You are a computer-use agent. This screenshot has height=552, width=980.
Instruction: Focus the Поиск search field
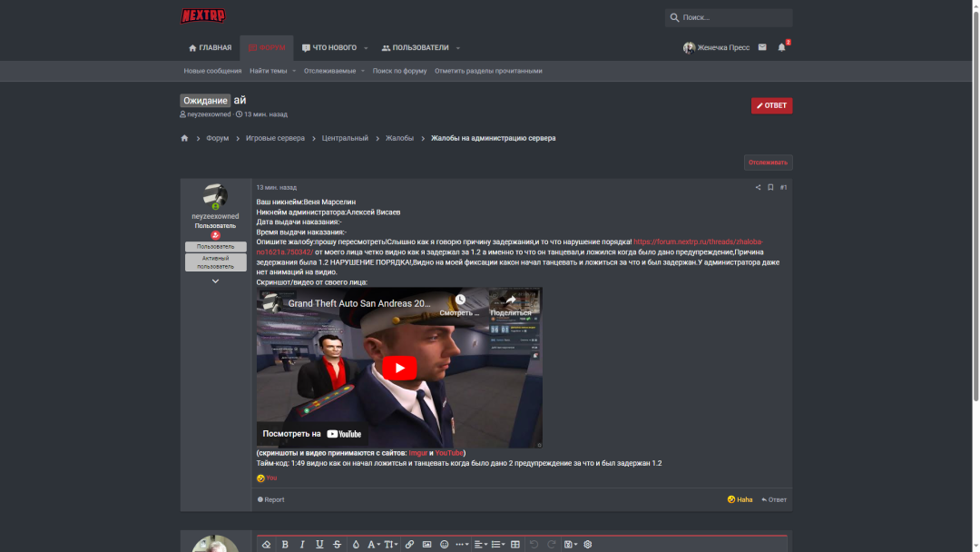(x=729, y=17)
